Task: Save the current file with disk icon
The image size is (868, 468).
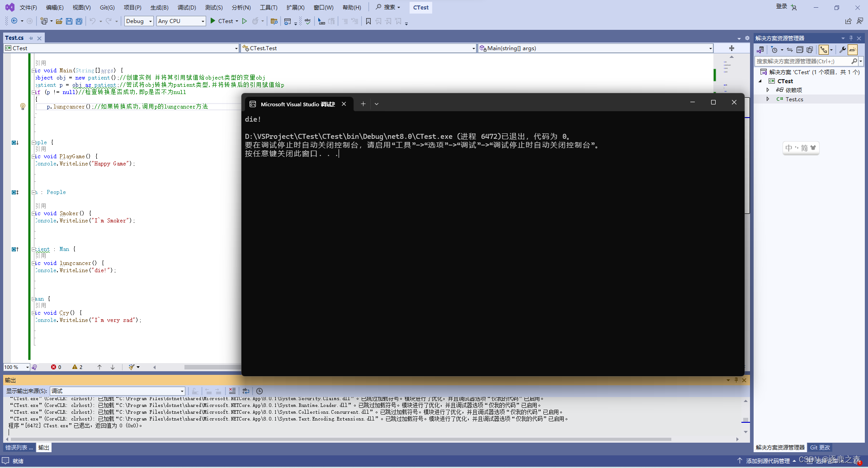Action: 69,21
